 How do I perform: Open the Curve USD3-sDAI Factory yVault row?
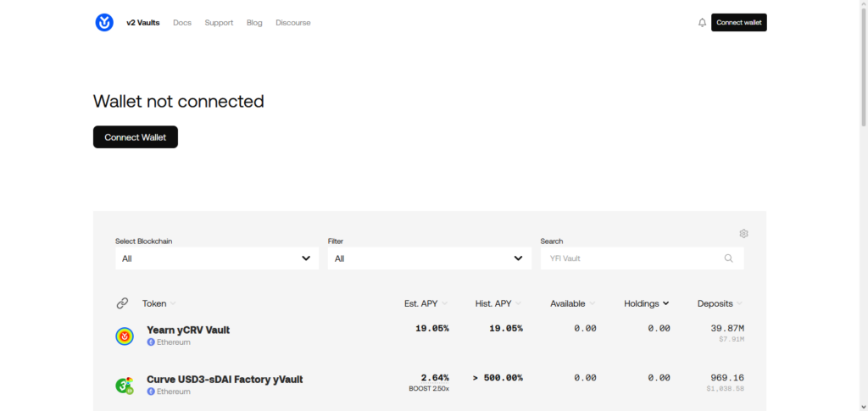point(225,380)
